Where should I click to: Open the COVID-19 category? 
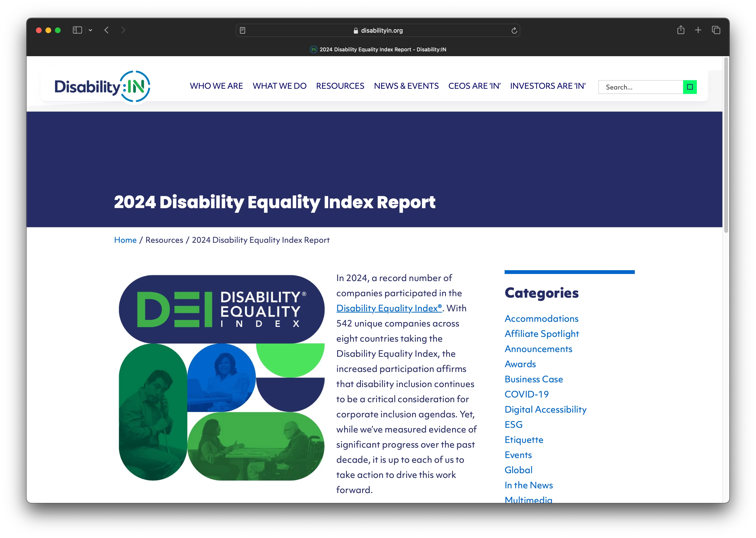click(527, 394)
